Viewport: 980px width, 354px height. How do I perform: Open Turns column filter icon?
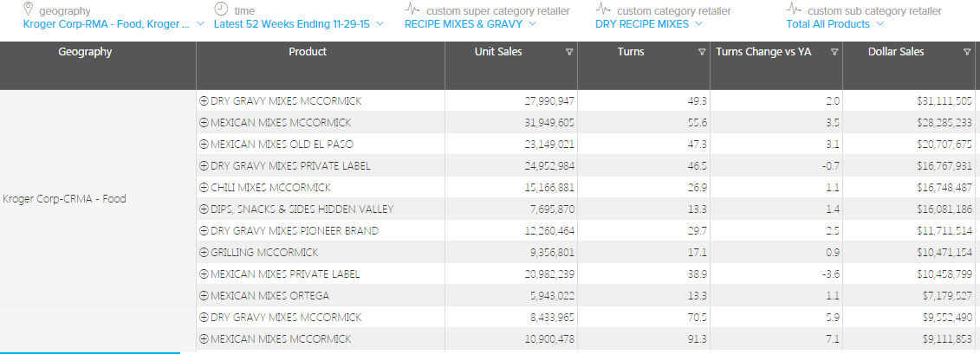(701, 53)
